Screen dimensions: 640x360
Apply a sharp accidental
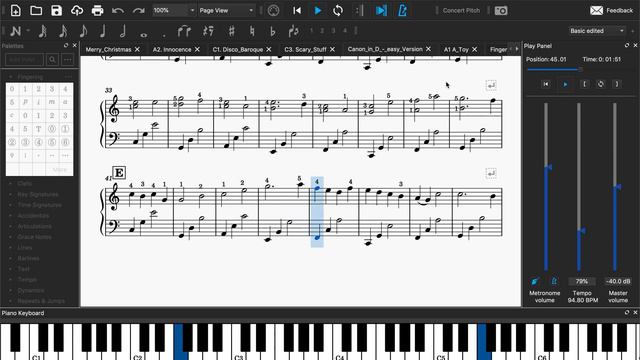click(231, 31)
